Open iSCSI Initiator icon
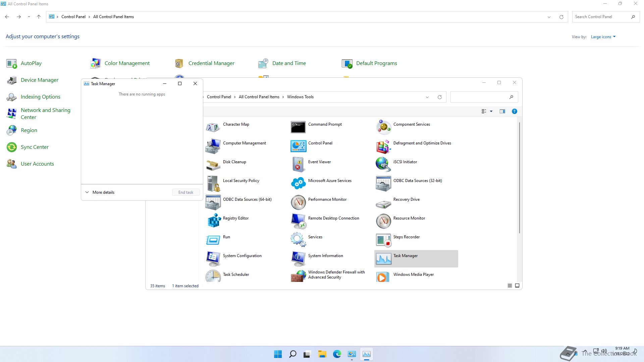 (x=383, y=165)
